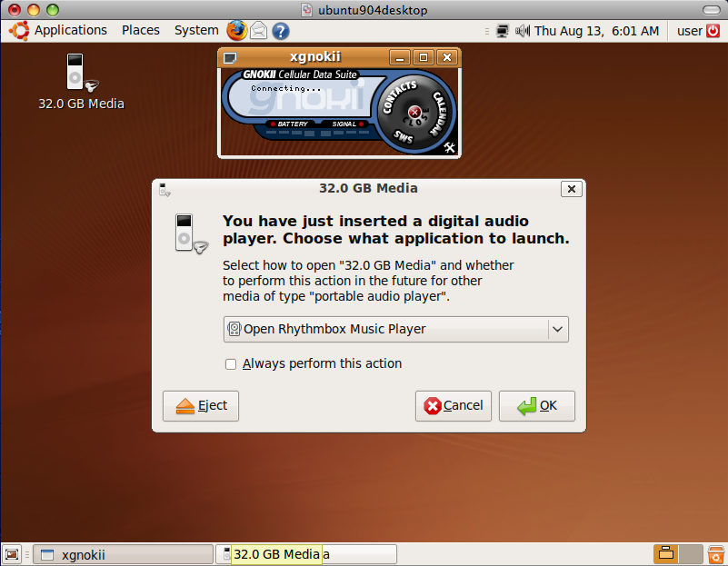728x566 pixels.
Task: Click the red power button icon
Action: (x=713, y=31)
